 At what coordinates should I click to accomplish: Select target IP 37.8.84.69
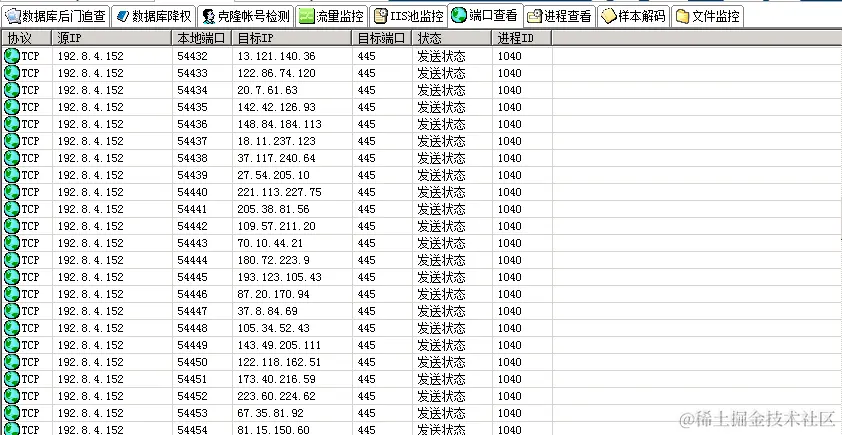[x=267, y=311]
